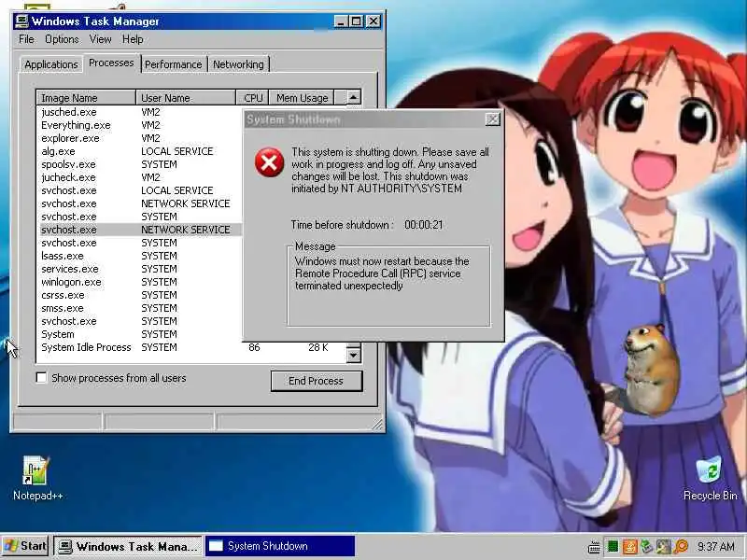Open the Windows Start button
The height and width of the screenshot is (560, 747).
(26, 546)
